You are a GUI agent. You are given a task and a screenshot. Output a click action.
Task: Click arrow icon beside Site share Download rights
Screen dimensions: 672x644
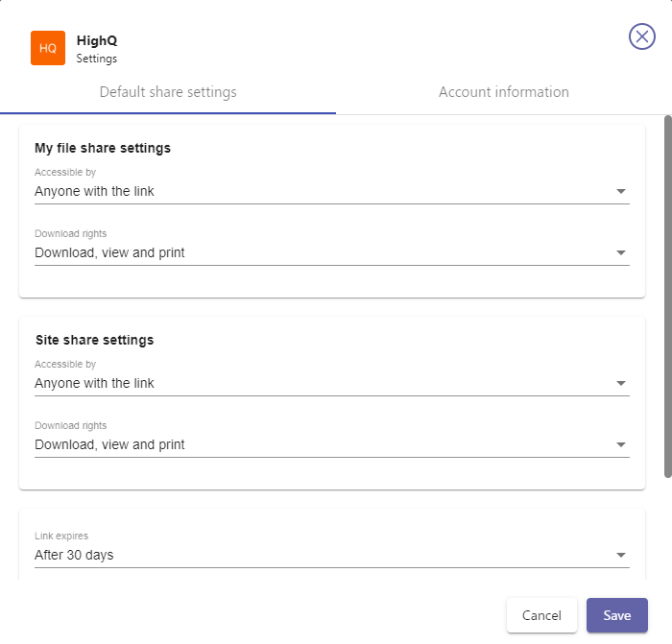621,445
